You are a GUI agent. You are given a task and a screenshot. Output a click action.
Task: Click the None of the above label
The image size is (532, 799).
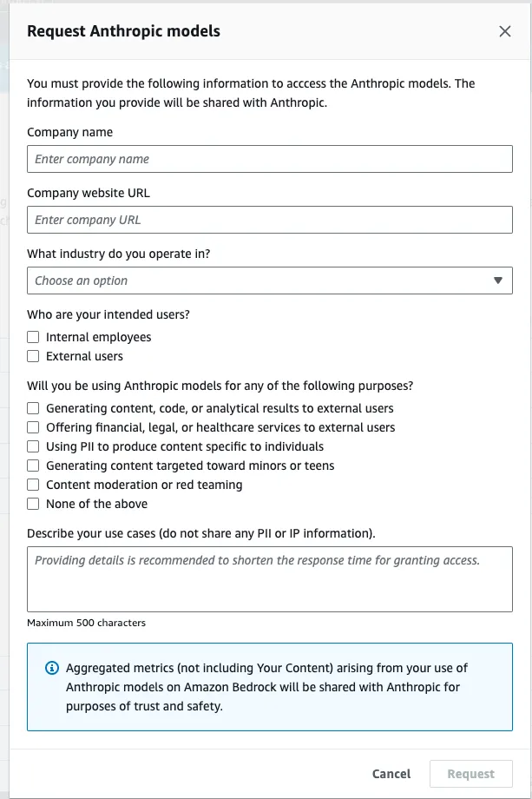pyautogui.click(x=96, y=504)
